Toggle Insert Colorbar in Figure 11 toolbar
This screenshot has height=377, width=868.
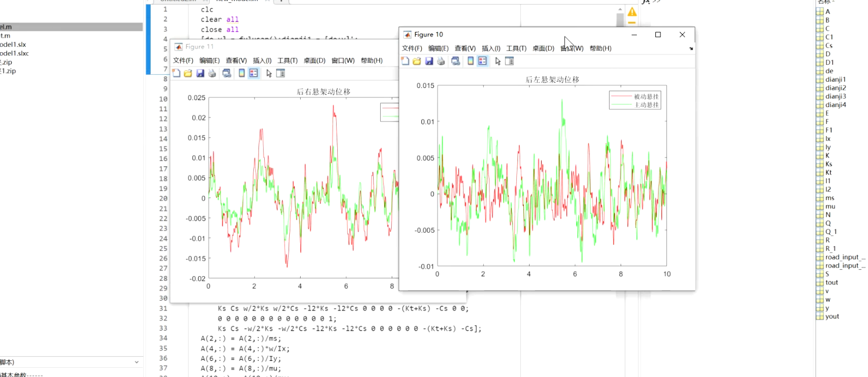coord(242,74)
